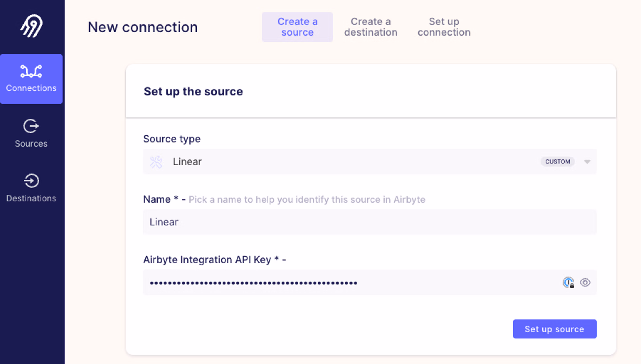This screenshot has height=364, width=641.
Task: Click the 'Airbyte Integration API Key' label
Action: (x=207, y=260)
